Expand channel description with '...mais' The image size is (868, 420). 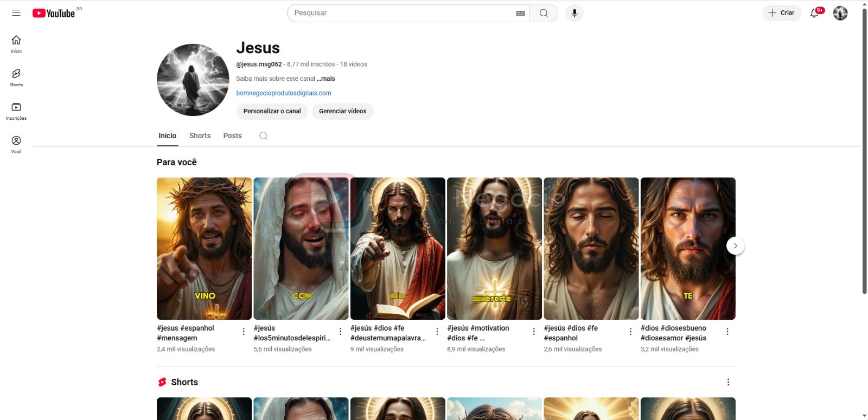click(x=326, y=79)
